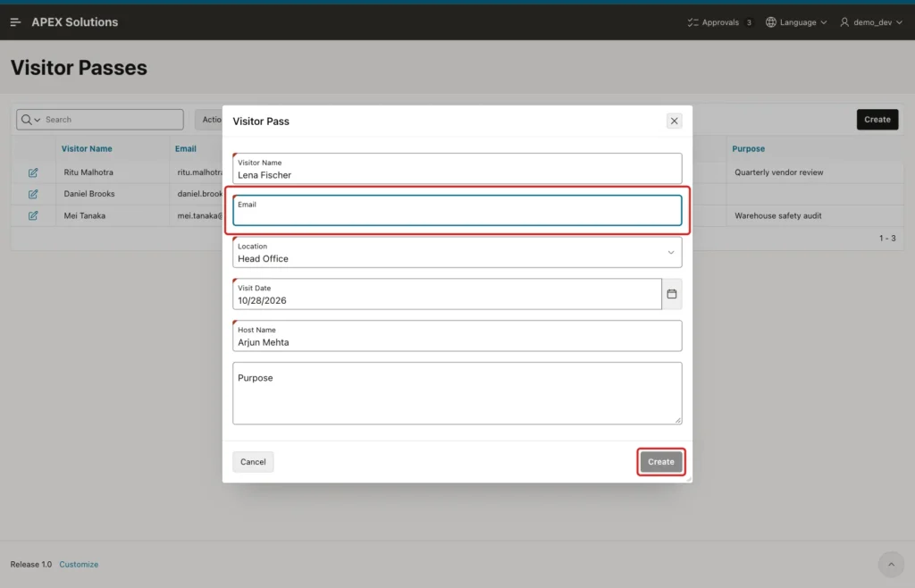Open the hamburger navigation menu icon
The width and height of the screenshot is (915, 588).
coord(15,22)
